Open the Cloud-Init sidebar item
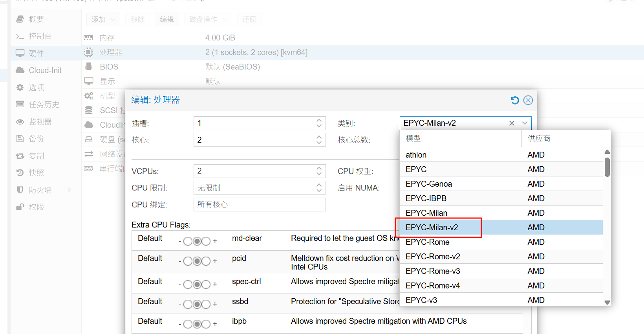 pos(45,70)
